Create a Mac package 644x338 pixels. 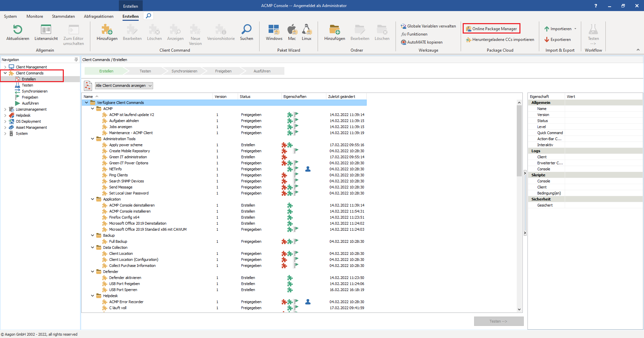click(292, 32)
